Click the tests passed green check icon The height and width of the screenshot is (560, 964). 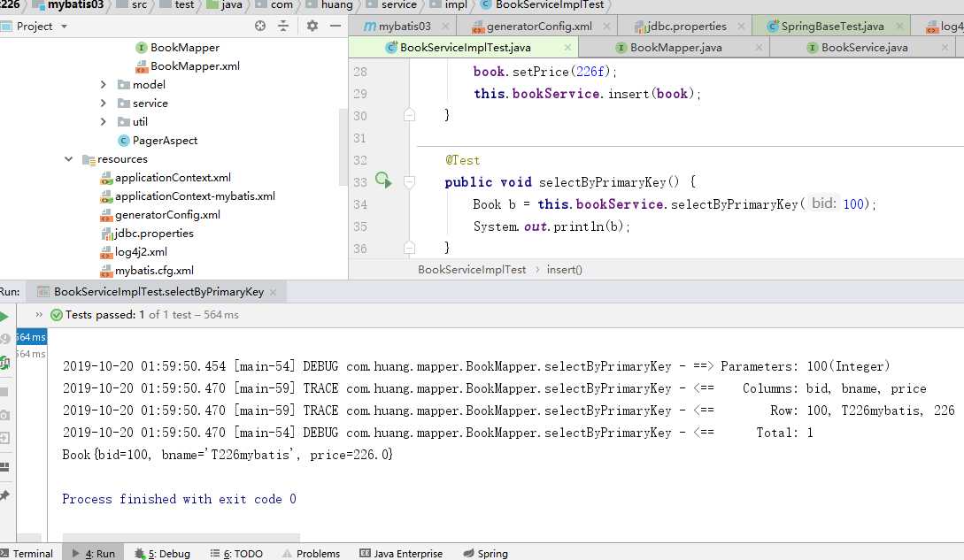(57, 315)
